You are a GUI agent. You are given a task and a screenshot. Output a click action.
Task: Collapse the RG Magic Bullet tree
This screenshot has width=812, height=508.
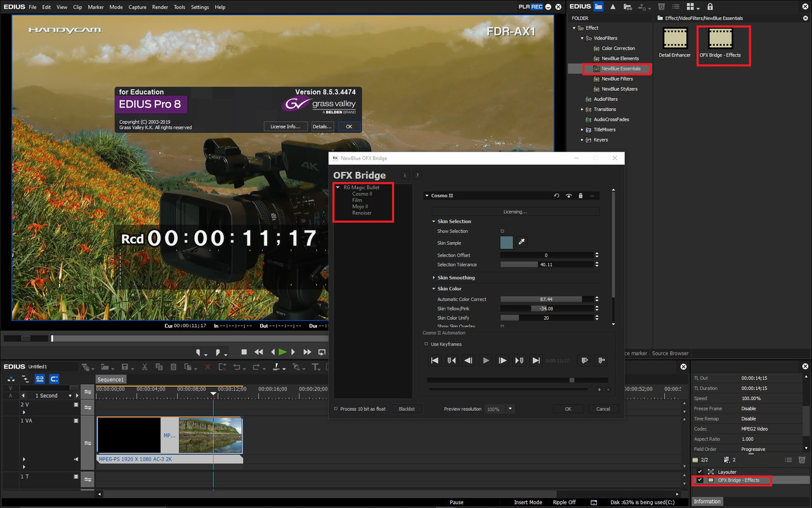point(338,187)
